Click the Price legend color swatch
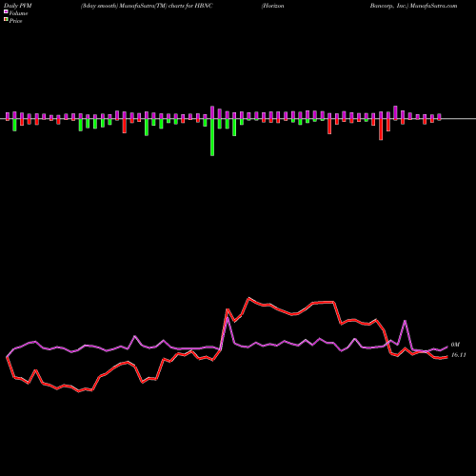 (x=6, y=20)
